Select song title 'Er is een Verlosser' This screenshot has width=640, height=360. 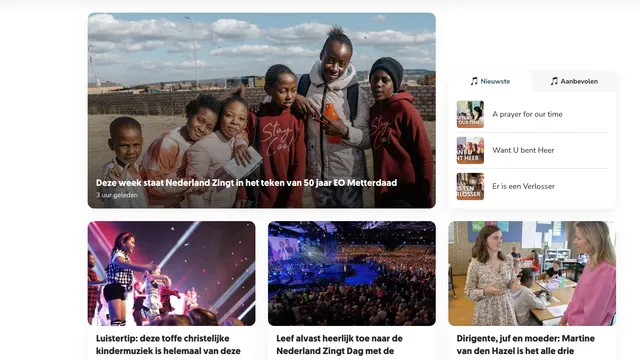coord(524,186)
